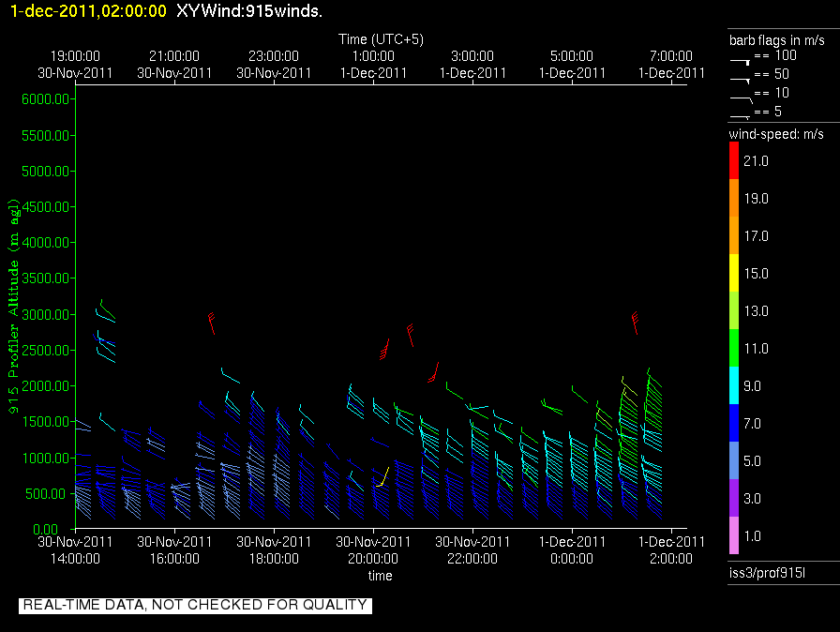Click the top axis 19:00:00 30-Nov-2011 label
Screen dimensions: 840x632
[75, 65]
